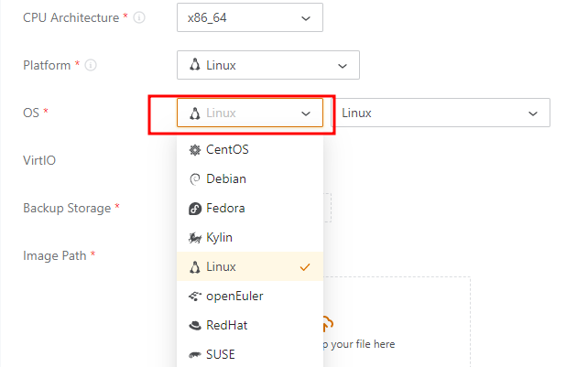
Task: Pick Debian in the OS list
Action: [226, 178]
